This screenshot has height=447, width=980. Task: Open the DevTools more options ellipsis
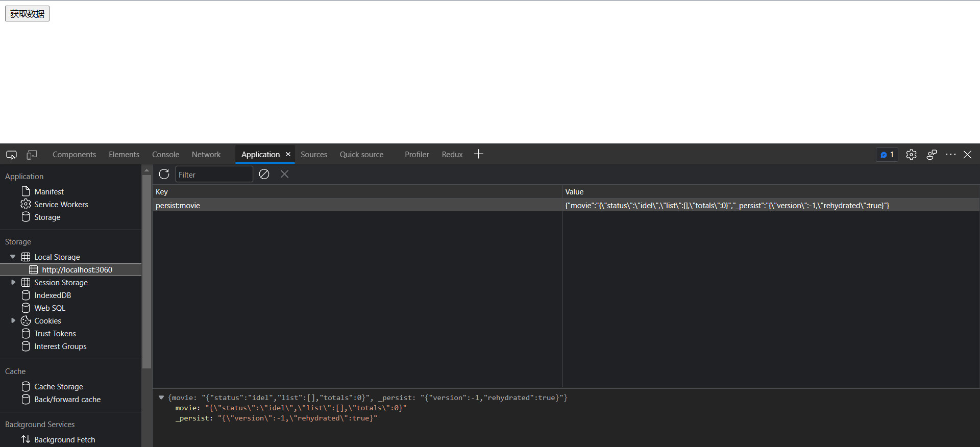tap(950, 155)
